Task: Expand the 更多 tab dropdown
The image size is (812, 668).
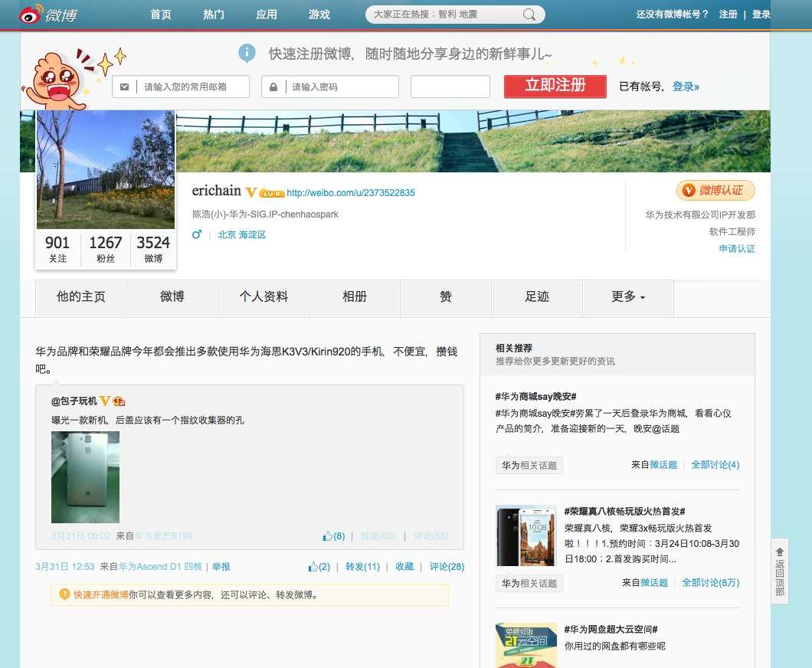Action: tap(628, 296)
